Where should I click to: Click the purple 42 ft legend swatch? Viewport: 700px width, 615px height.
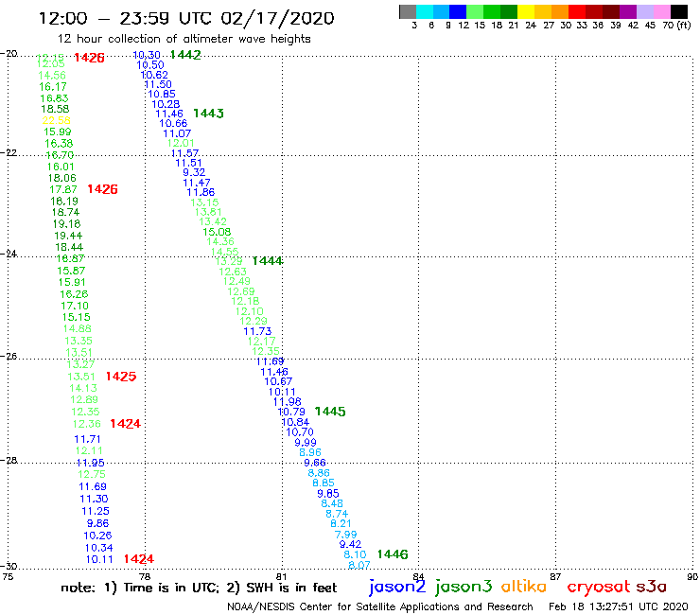(628, 11)
